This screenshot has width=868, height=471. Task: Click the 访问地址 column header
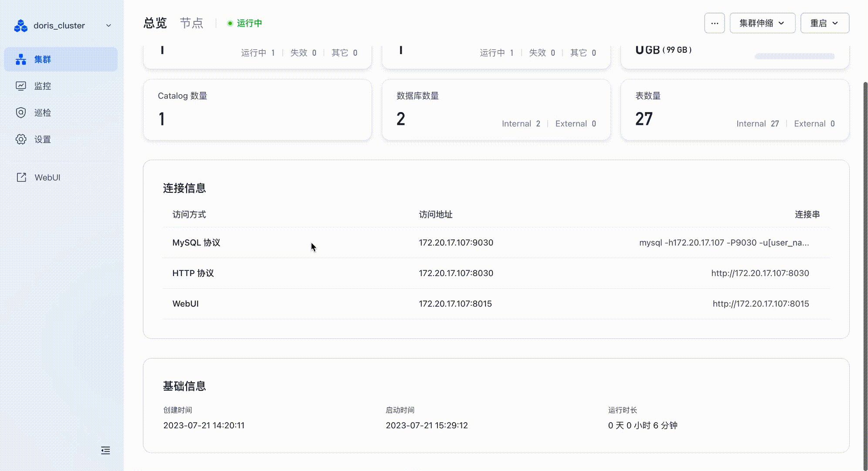point(436,215)
